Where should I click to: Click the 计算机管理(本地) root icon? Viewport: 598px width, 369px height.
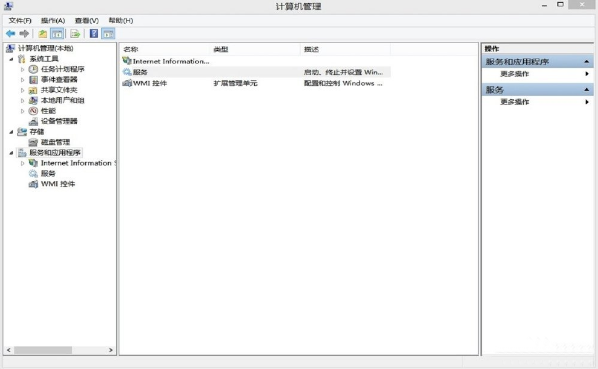click(x=10, y=48)
